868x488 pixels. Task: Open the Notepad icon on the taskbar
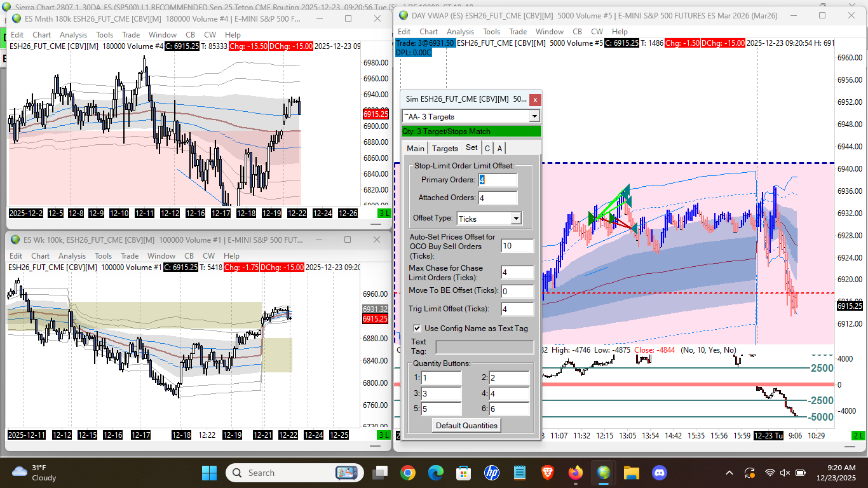tap(520, 473)
